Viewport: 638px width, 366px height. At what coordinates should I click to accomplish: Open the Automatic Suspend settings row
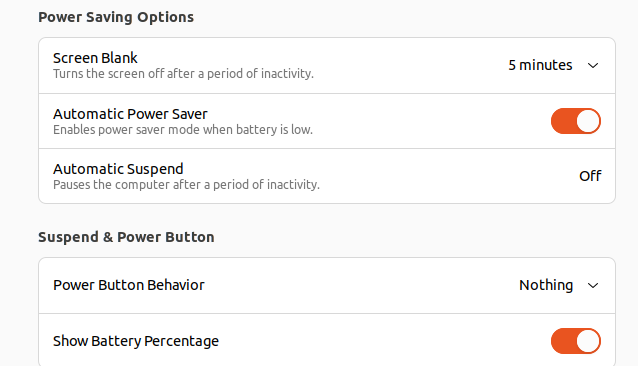pyautogui.click(x=327, y=176)
